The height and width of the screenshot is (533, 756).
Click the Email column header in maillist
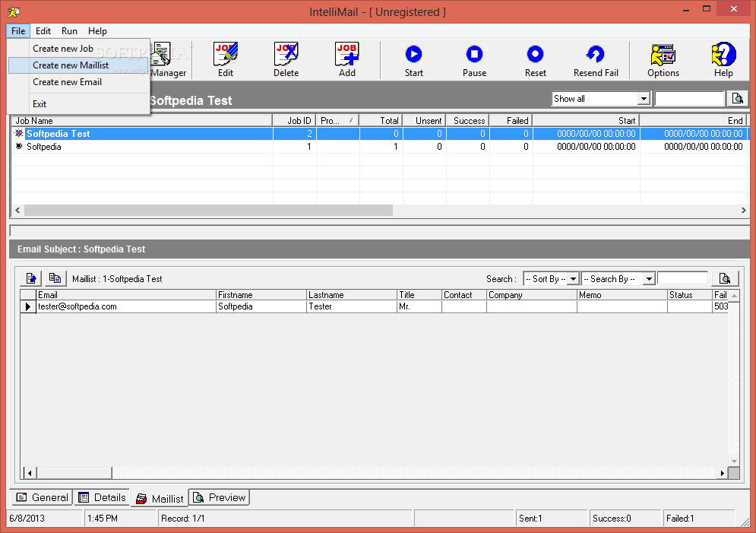[x=126, y=295]
